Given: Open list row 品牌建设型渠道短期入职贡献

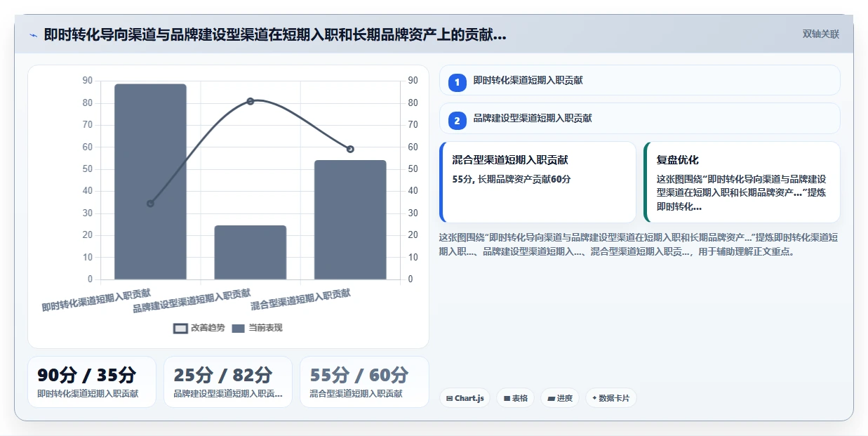Looking at the screenshot, I should pyautogui.click(x=639, y=118).
